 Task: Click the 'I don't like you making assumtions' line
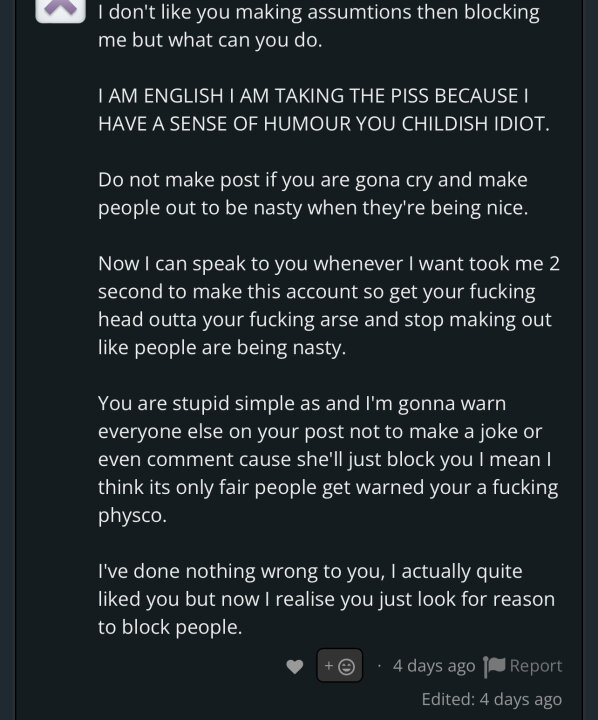[319, 12]
